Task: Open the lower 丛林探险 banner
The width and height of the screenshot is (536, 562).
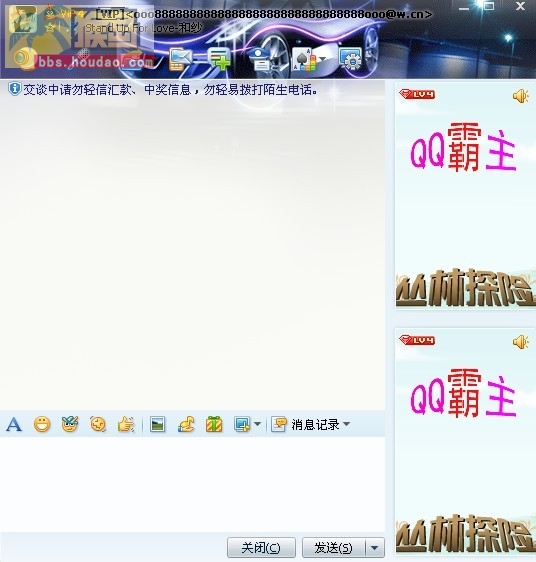Action: (x=466, y=533)
